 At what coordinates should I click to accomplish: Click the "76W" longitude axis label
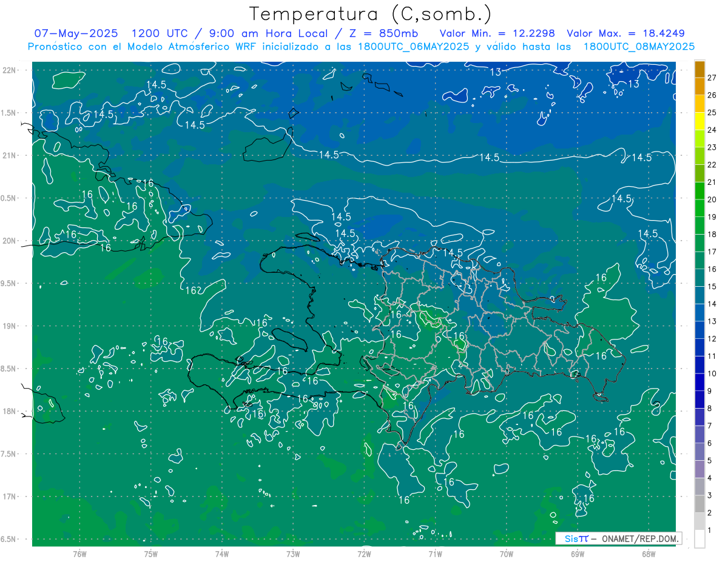[x=79, y=554]
